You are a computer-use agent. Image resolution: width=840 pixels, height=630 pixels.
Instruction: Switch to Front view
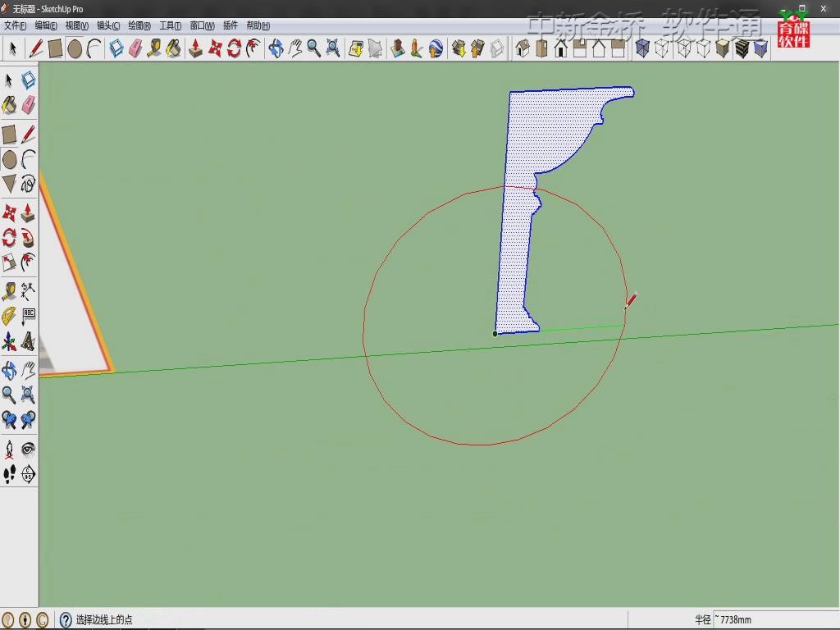[561, 48]
